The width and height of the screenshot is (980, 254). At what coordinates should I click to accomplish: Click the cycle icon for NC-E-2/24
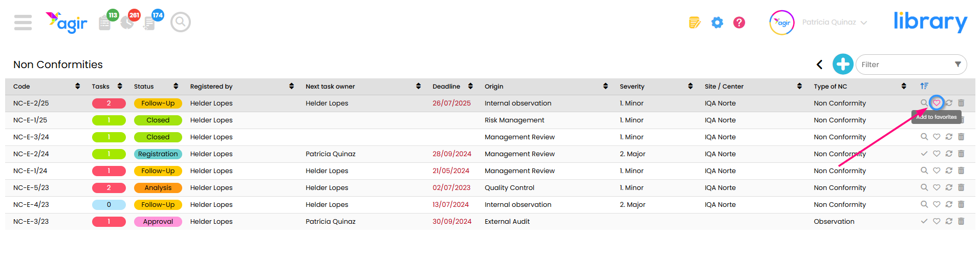tap(949, 154)
